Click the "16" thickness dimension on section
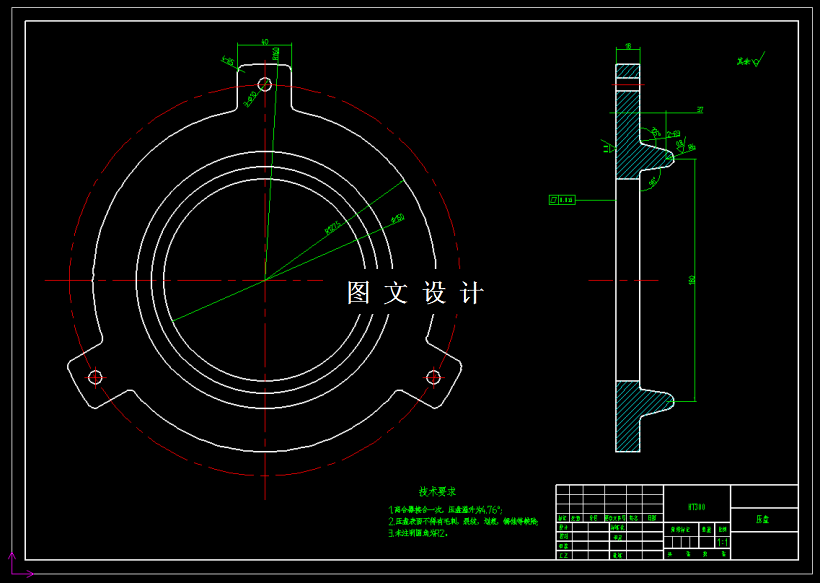Screen dimensions: 820x583 click(628, 46)
